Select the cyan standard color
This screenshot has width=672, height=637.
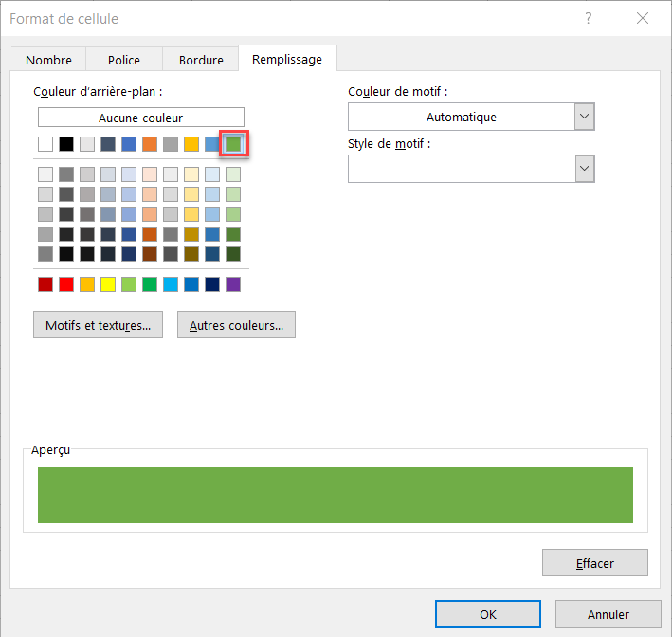point(171,284)
